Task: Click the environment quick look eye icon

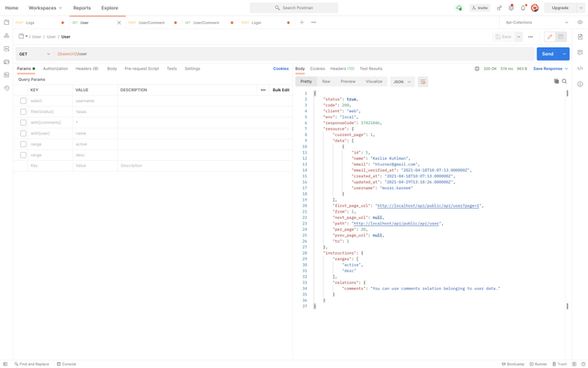Action: 580,22
